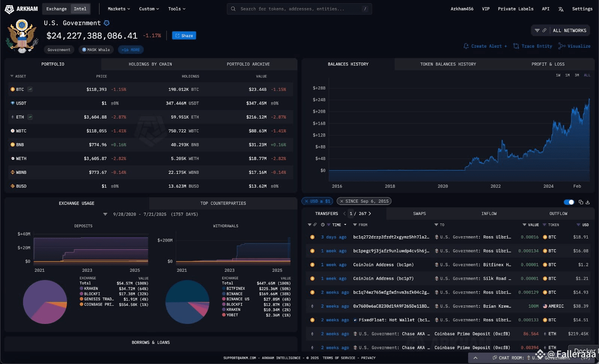Open the API link
Image resolution: width=599 pixels, height=364 pixels.
pos(545,9)
